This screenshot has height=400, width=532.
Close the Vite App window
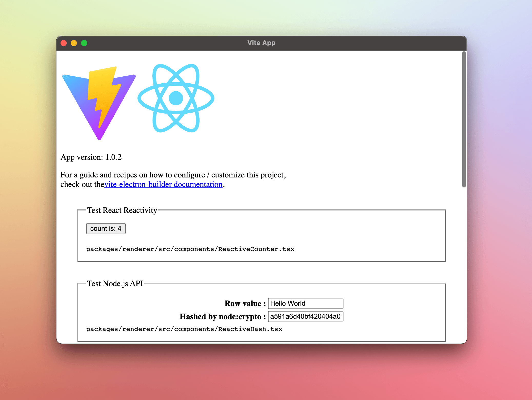(64, 43)
